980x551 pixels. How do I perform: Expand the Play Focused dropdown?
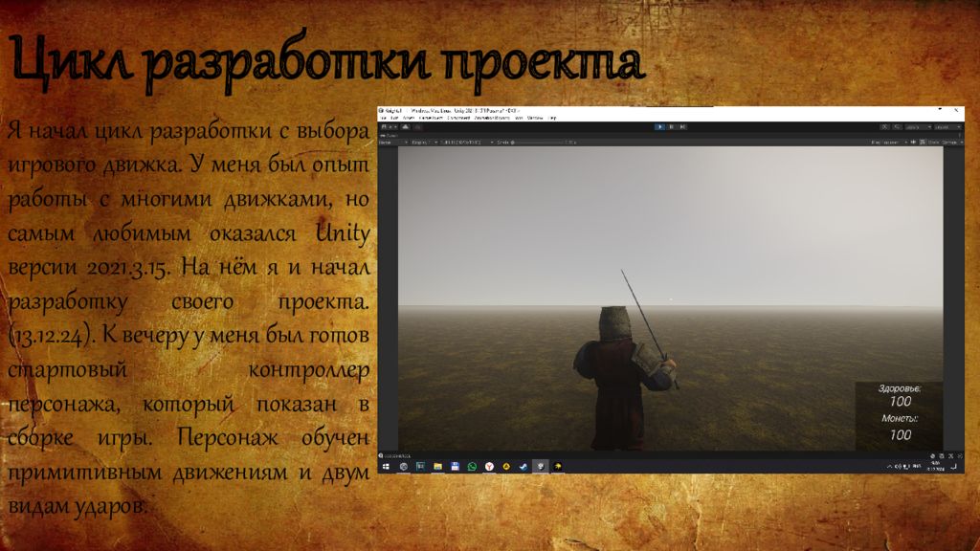[889, 143]
